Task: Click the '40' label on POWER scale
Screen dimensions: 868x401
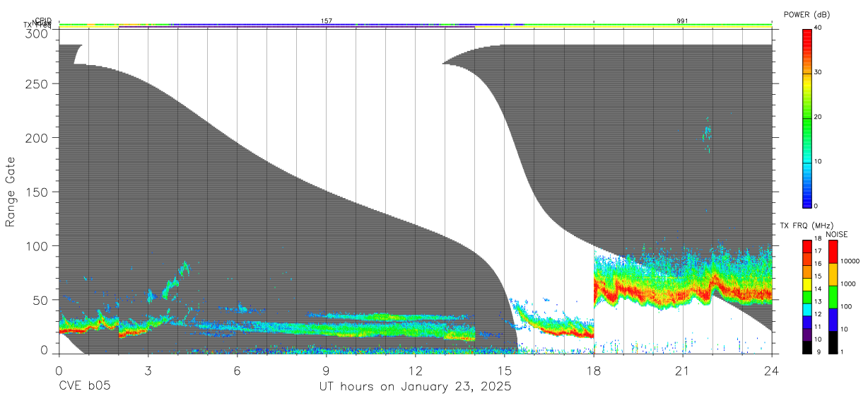Action: click(818, 28)
